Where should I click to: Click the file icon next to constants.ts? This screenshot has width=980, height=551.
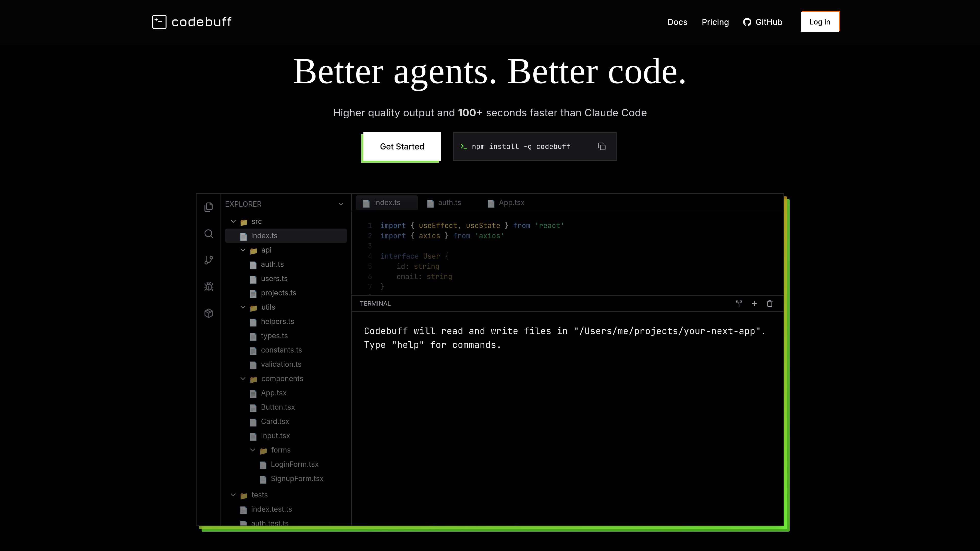pos(253,351)
